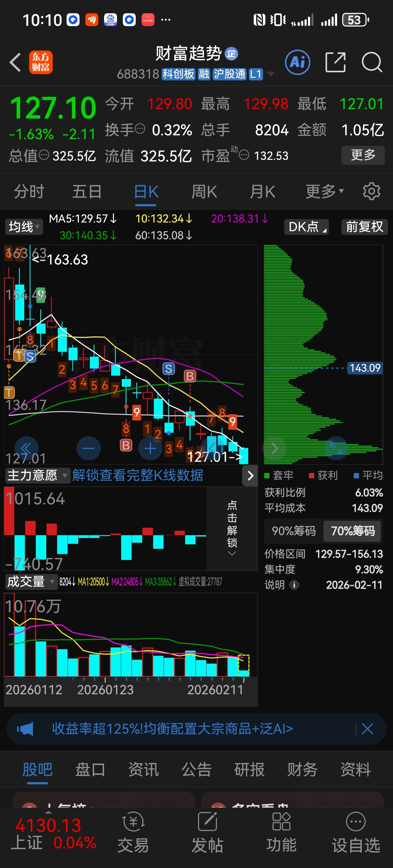Expand chip distribution chart fullscreen icon
The height and width of the screenshot is (868, 393).
pyautogui.click(x=336, y=448)
